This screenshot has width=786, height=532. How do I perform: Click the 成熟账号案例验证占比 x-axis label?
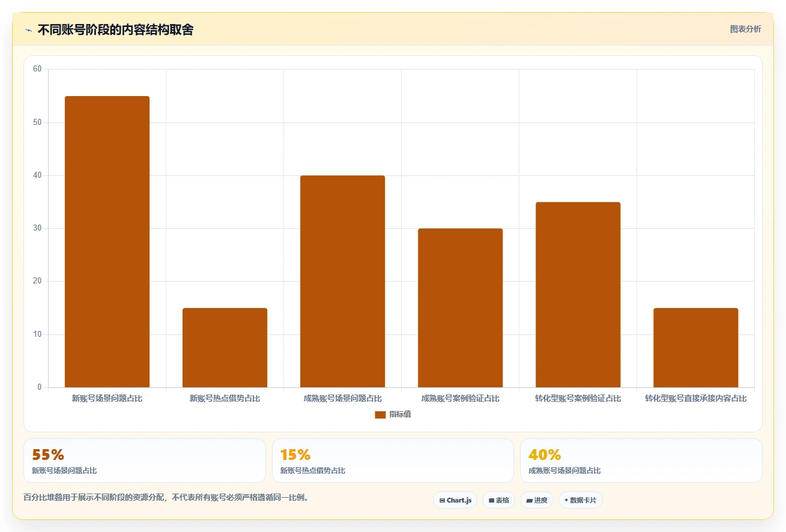[x=460, y=398]
